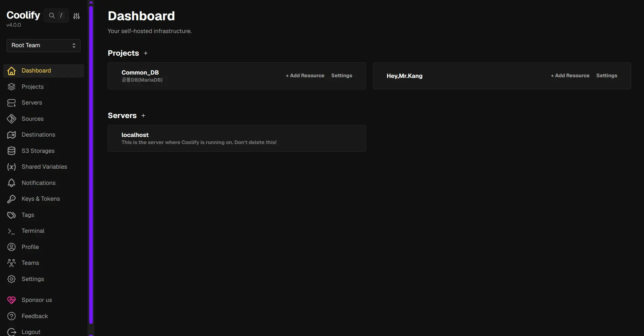Open Settings for Hey,Mr.Kang project

pyautogui.click(x=607, y=76)
